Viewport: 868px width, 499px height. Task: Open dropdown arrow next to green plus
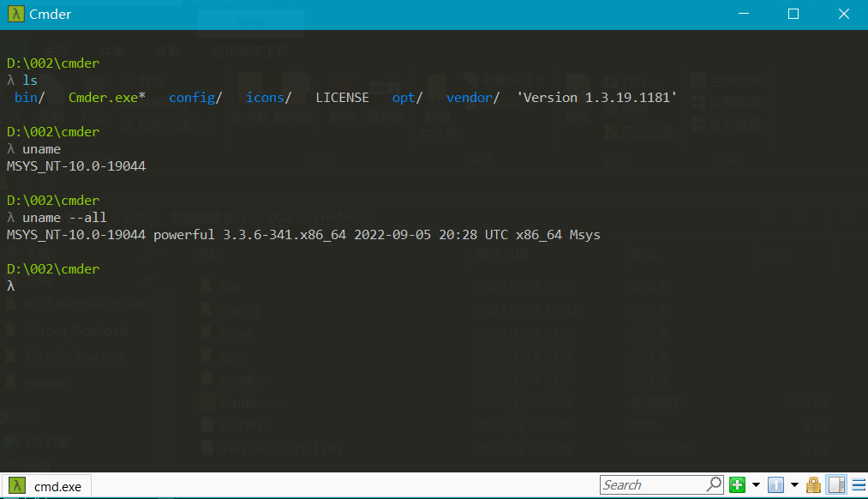tap(756, 484)
